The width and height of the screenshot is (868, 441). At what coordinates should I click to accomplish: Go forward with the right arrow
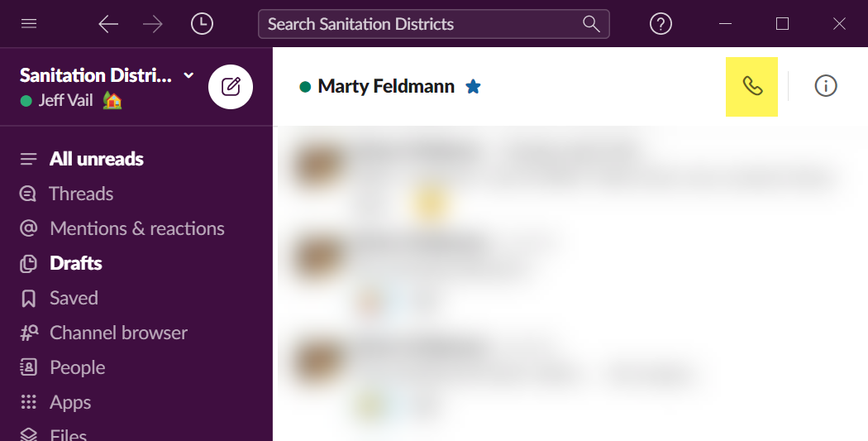pos(153,24)
